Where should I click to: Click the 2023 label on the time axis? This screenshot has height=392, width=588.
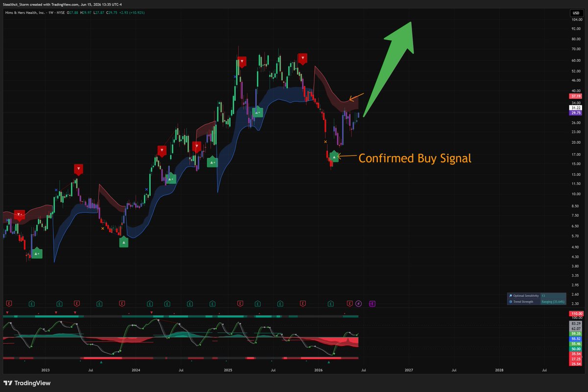(46, 369)
